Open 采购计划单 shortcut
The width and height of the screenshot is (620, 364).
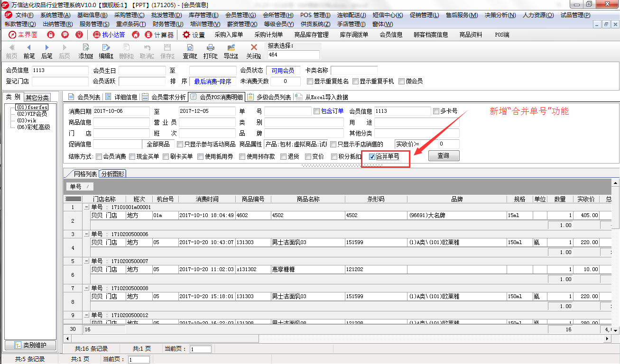[x=268, y=35]
